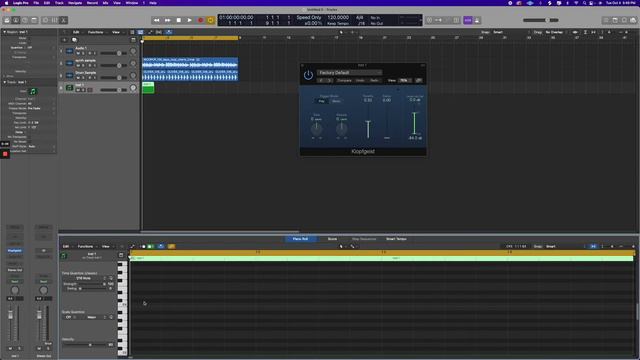Collapse the Region inspector disclosure triangle
The height and width of the screenshot is (360, 640).
coord(4,32)
